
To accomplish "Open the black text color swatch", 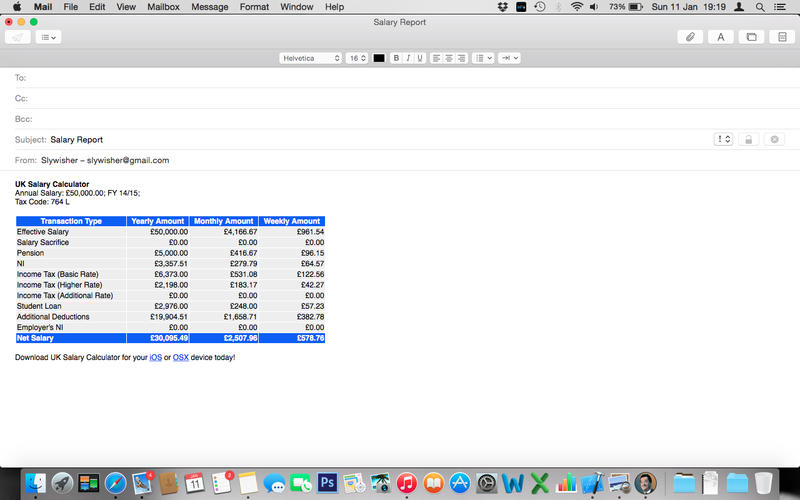I will point(379,58).
